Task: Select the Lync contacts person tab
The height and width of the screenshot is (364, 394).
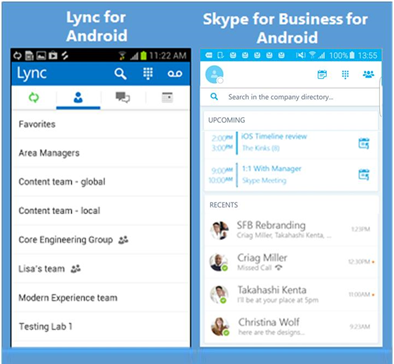Action: (78, 98)
